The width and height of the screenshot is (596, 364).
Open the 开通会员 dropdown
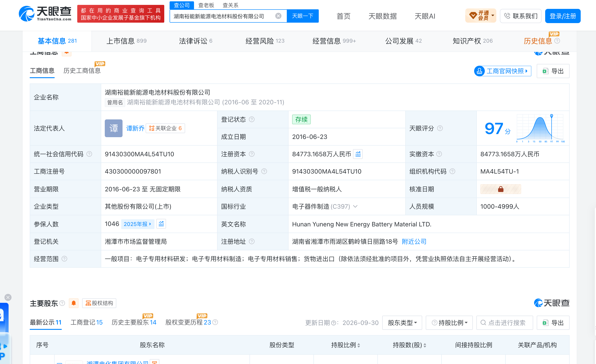coord(481,16)
